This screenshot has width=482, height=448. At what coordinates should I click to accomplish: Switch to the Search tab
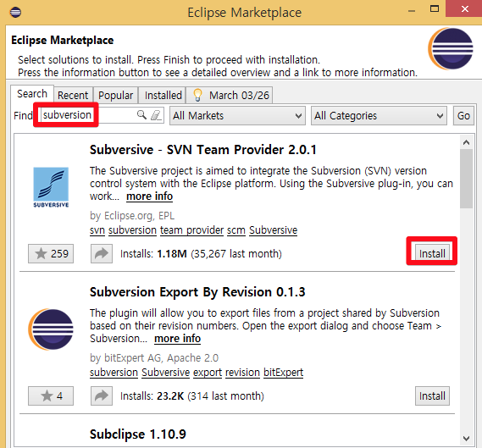pyautogui.click(x=32, y=94)
